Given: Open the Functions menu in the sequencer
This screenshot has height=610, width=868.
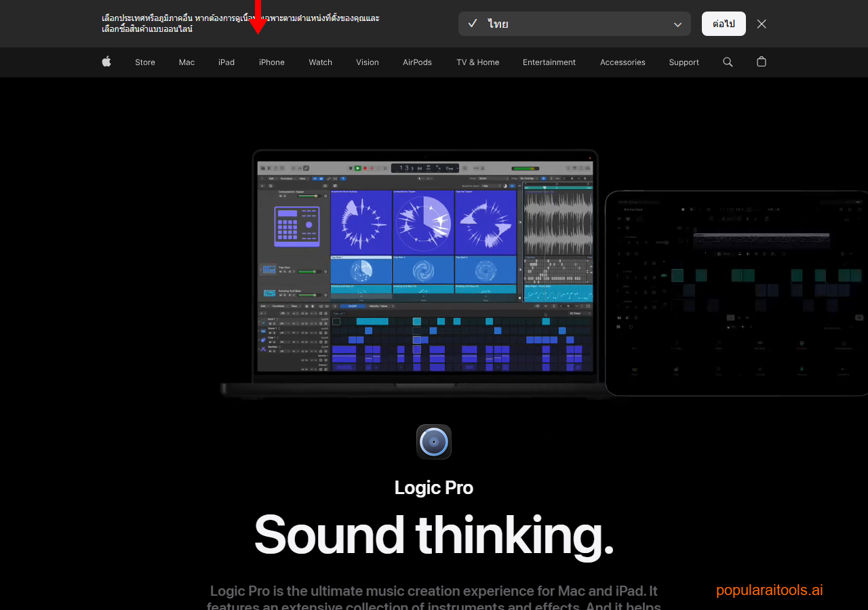Looking at the screenshot, I should point(279,306).
